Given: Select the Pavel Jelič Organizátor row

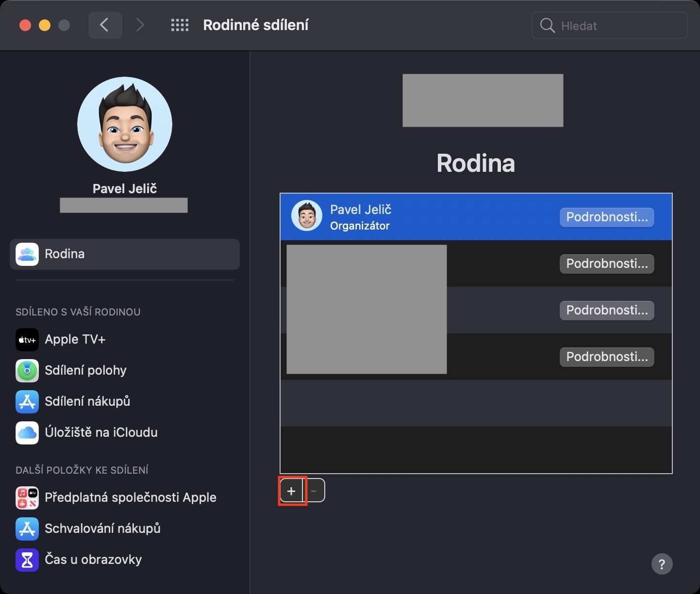Looking at the screenshot, I should [x=476, y=217].
